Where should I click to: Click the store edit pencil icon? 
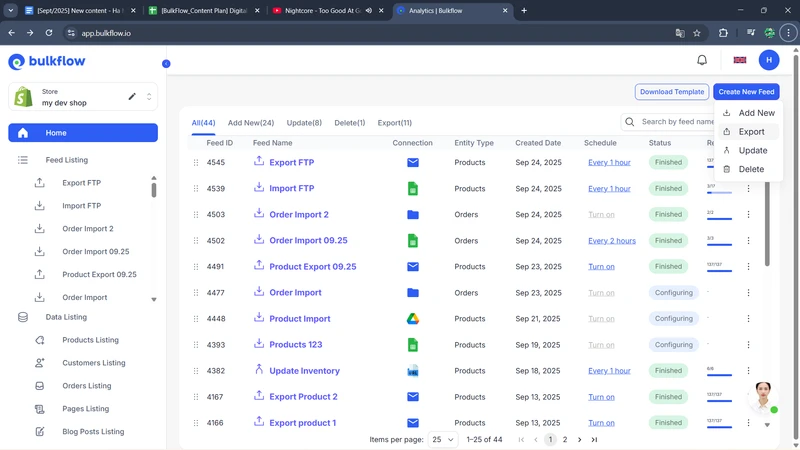tap(132, 97)
